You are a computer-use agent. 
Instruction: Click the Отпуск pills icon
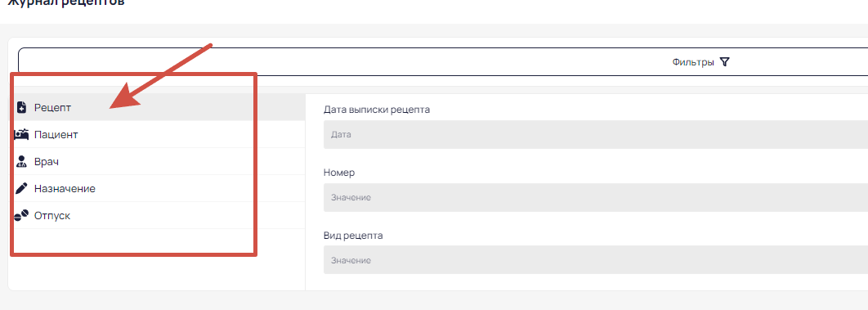point(21,216)
